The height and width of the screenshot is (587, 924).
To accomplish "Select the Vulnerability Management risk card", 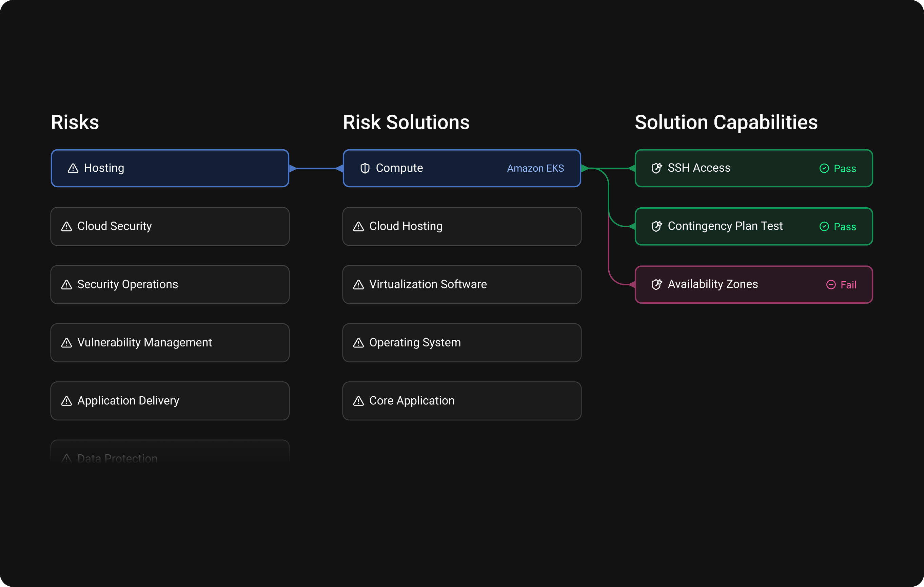I will click(x=170, y=343).
